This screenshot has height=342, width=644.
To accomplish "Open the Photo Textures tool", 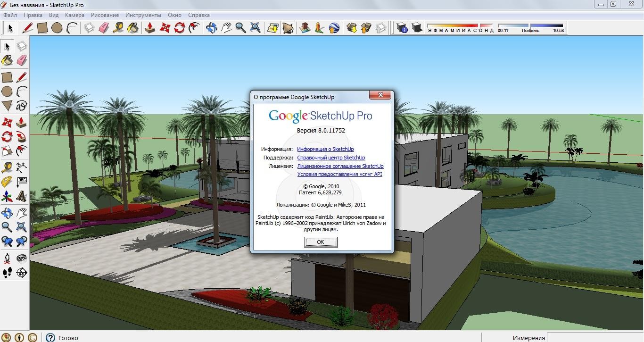I will pos(319,28).
